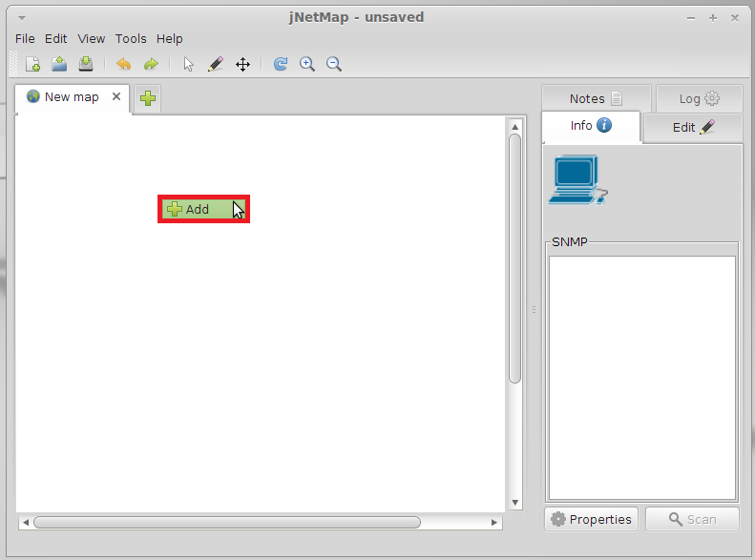Minimize the jNetMap window
The width and height of the screenshot is (755, 560).
(x=691, y=18)
